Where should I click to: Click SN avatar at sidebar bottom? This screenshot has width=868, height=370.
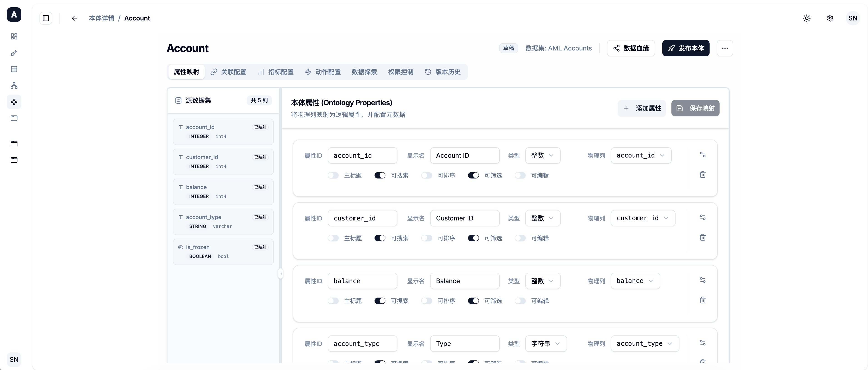click(14, 359)
